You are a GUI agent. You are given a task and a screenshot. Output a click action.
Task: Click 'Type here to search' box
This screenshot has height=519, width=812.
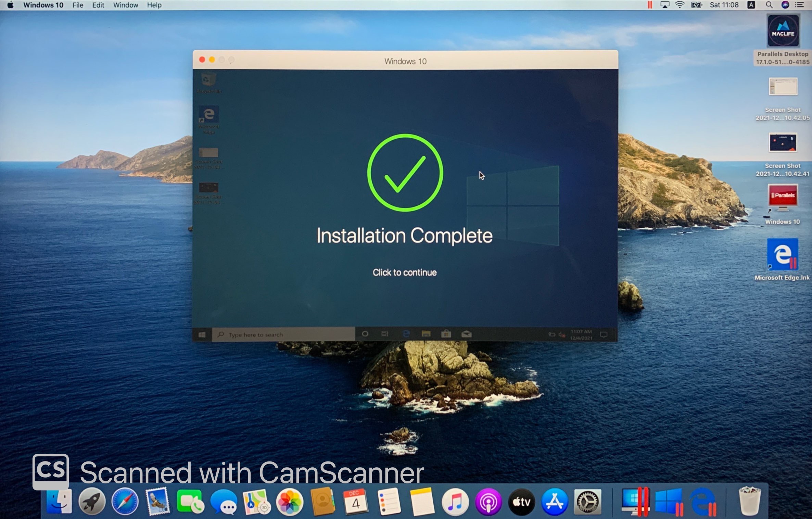(x=284, y=334)
